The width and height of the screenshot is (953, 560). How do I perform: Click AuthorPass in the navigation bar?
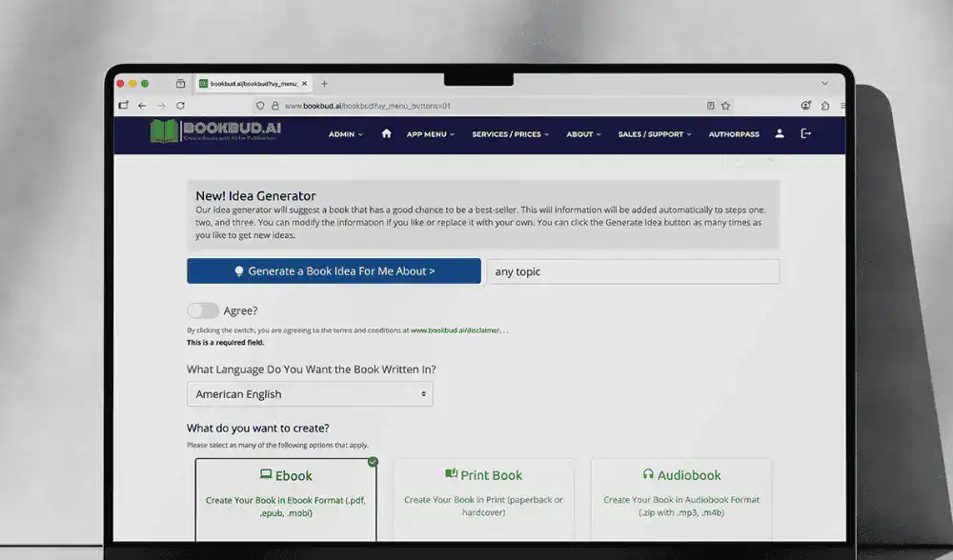(734, 134)
